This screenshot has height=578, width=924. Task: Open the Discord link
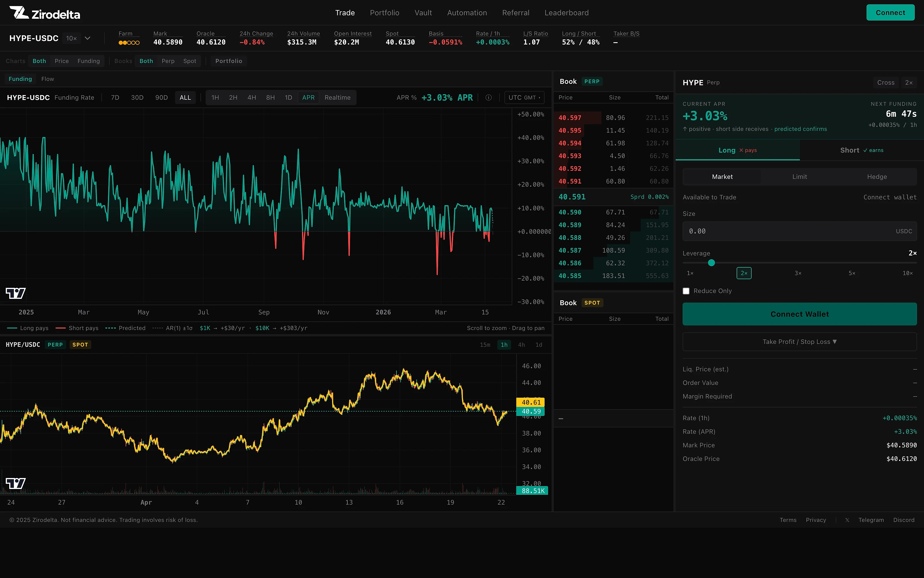(904, 520)
